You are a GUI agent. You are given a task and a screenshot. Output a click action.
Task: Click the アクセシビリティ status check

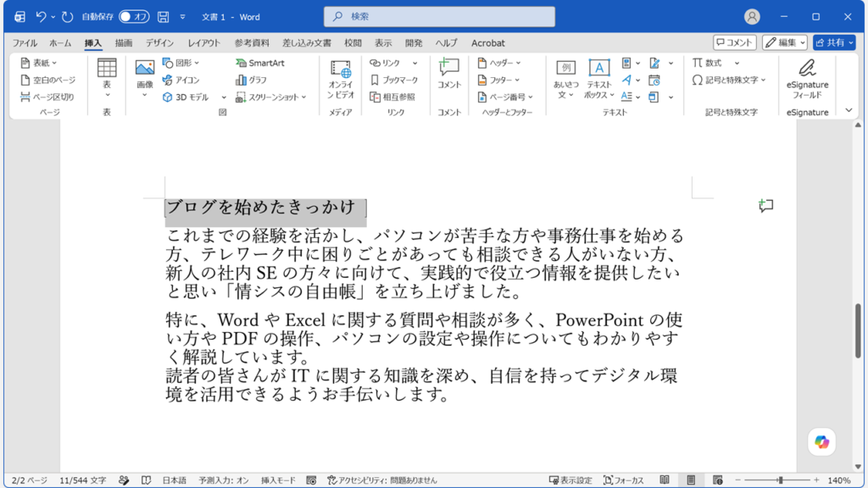[x=382, y=480]
